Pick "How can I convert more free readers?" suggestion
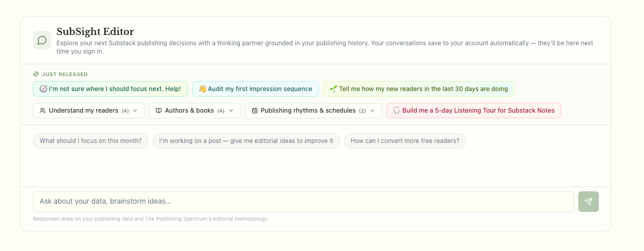Image resolution: width=644 pixels, height=251 pixels. (x=405, y=141)
